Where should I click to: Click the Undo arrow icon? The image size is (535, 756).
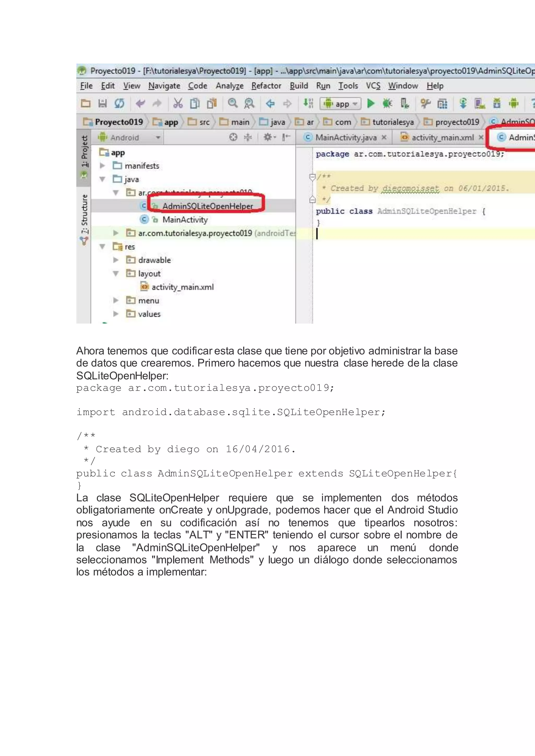point(140,104)
